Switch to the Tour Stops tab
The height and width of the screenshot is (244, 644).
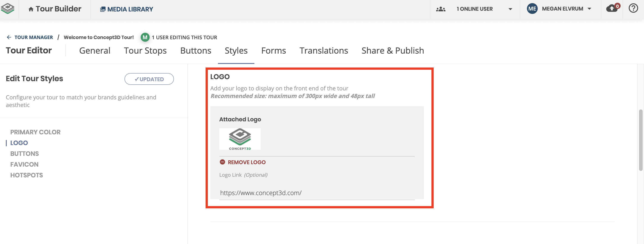(145, 51)
